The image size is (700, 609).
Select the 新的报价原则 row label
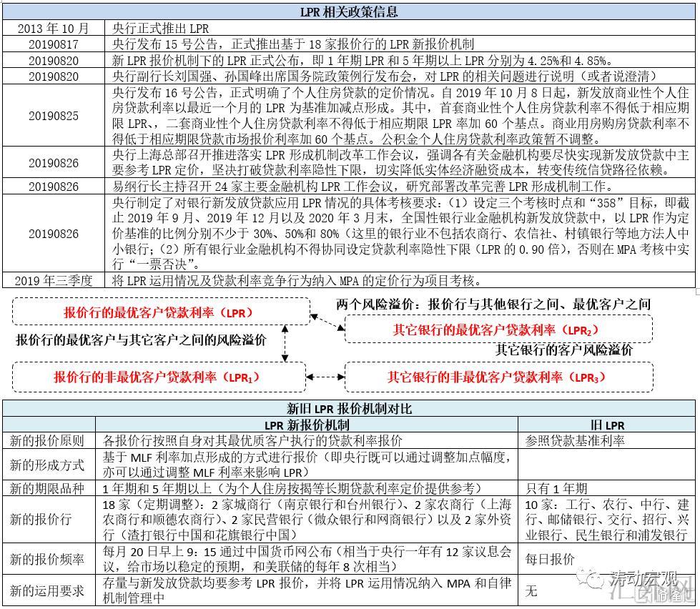[x=47, y=440]
